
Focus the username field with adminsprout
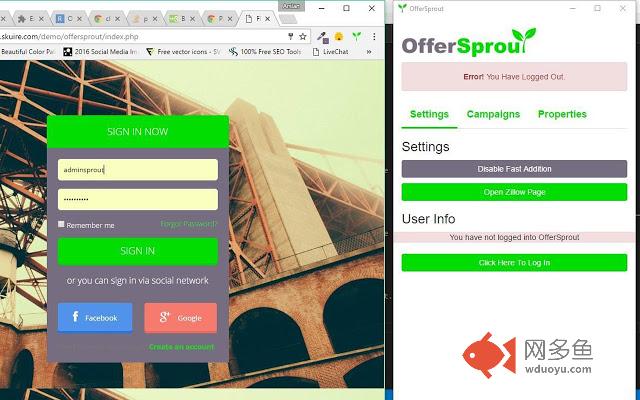(137, 170)
